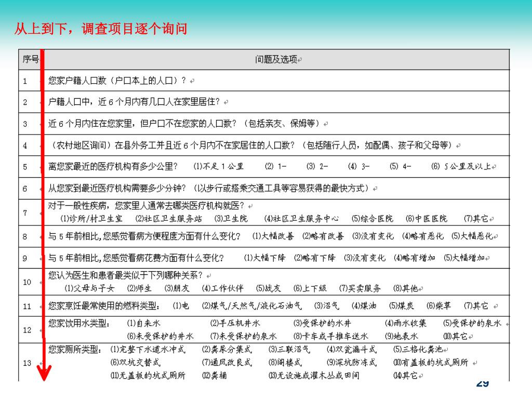Select option '(2)手压机井水'
Image resolution: width=532 pixels, height=399 pixels.
(x=235, y=323)
